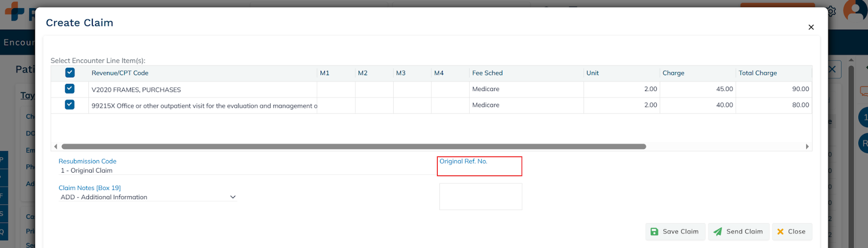Screen dimensions: 868x248
Task: Open the Claim Notes [Box 19] dropdown
Action: click(x=148, y=197)
